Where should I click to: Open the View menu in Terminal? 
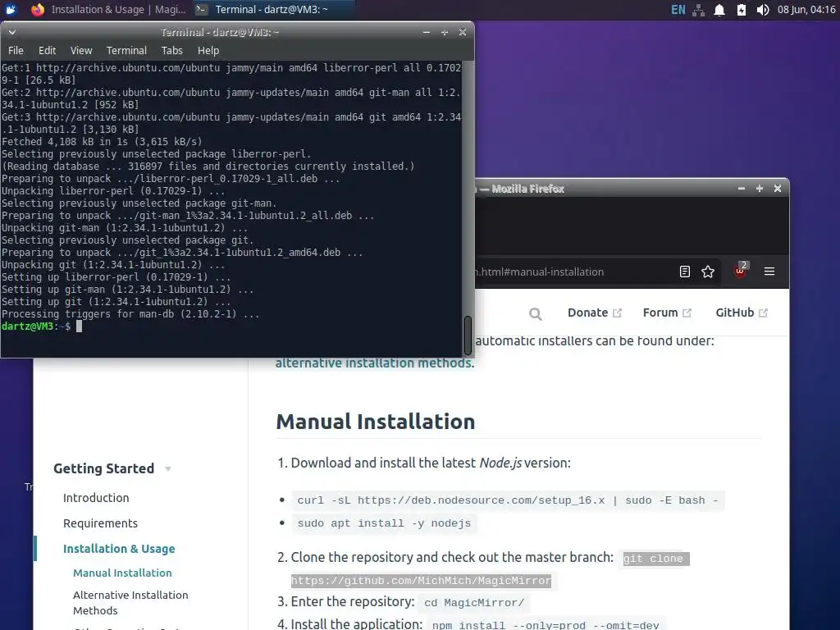81,50
